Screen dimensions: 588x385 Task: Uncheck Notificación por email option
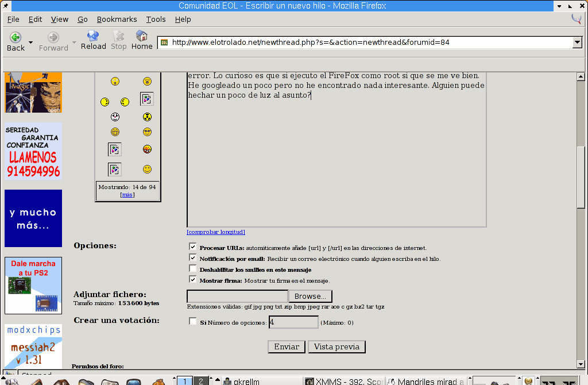(193, 257)
